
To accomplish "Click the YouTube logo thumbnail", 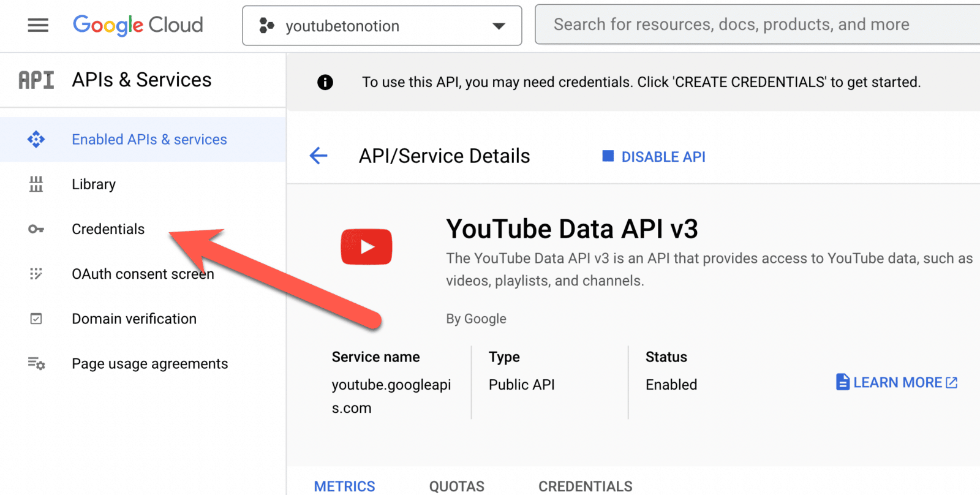I will [x=366, y=247].
